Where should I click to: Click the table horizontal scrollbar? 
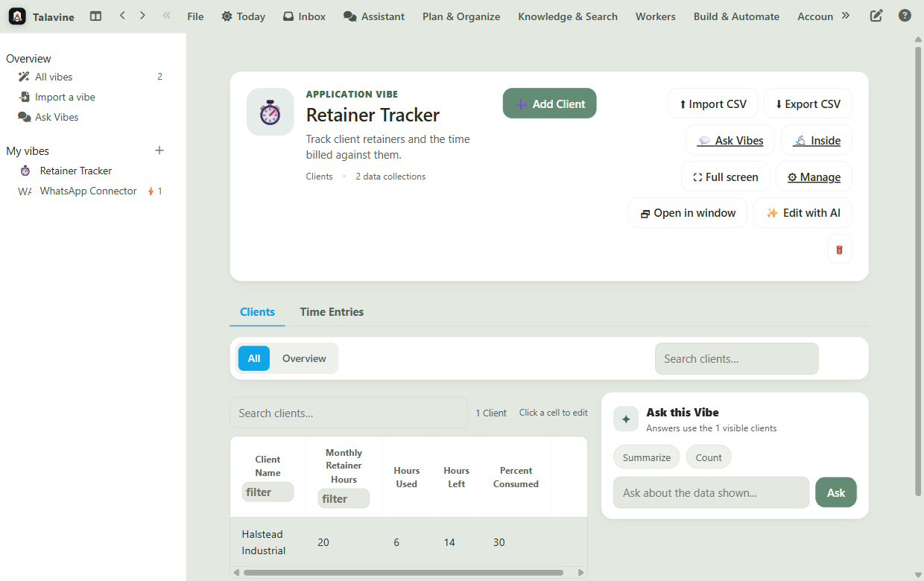coord(403,573)
